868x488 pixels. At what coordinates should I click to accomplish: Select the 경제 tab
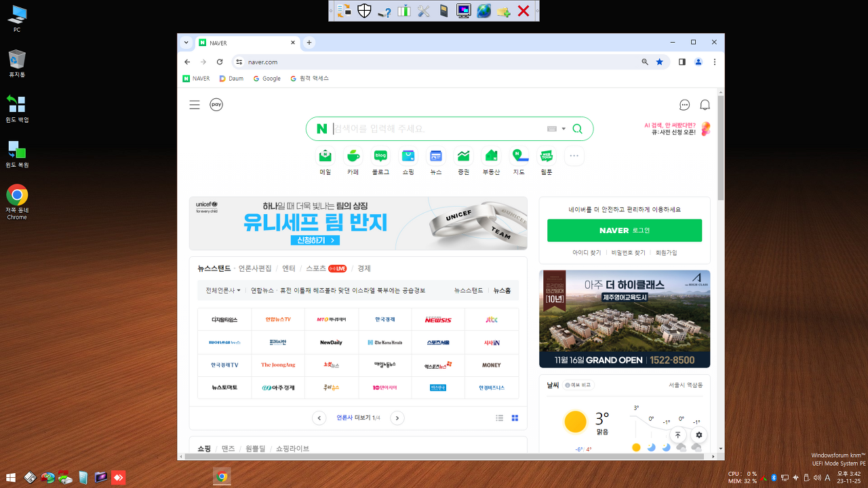(x=364, y=268)
